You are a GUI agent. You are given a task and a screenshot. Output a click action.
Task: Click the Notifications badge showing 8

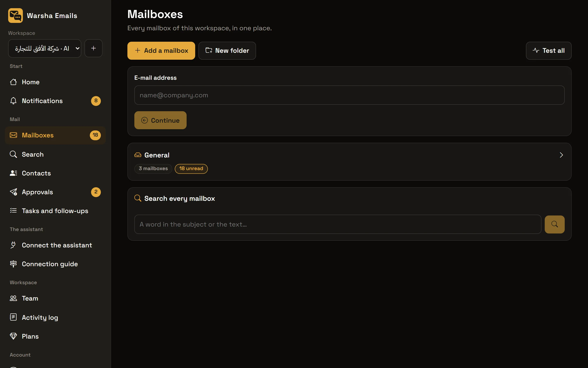click(x=96, y=101)
